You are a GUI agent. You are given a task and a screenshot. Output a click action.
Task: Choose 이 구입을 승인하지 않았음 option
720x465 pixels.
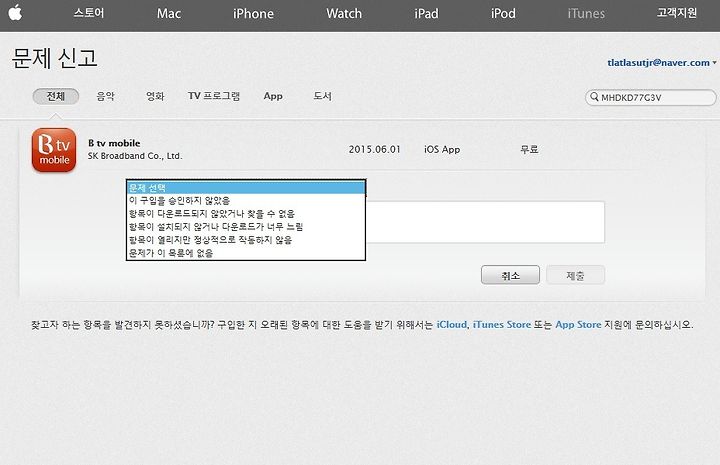point(246,201)
